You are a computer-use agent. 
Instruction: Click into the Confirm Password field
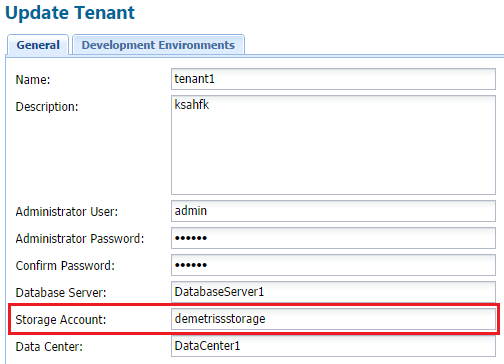click(x=333, y=265)
